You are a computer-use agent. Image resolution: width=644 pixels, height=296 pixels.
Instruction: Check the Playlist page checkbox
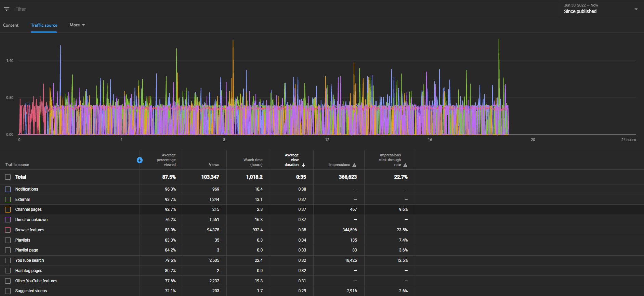point(8,250)
